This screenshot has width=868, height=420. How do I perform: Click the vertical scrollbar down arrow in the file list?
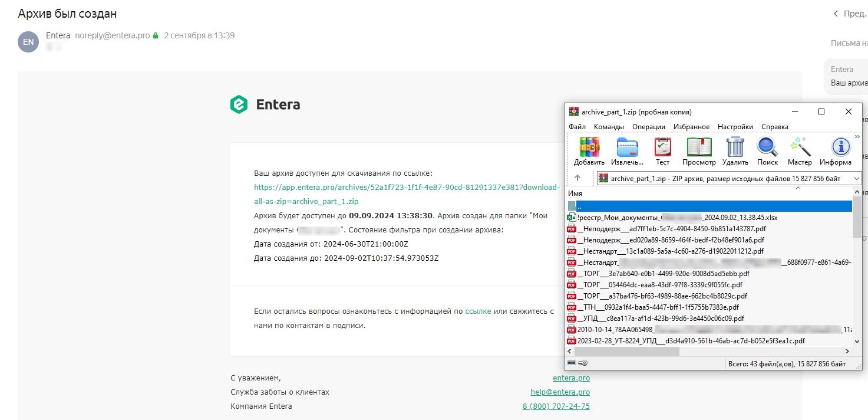pos(857,341)
